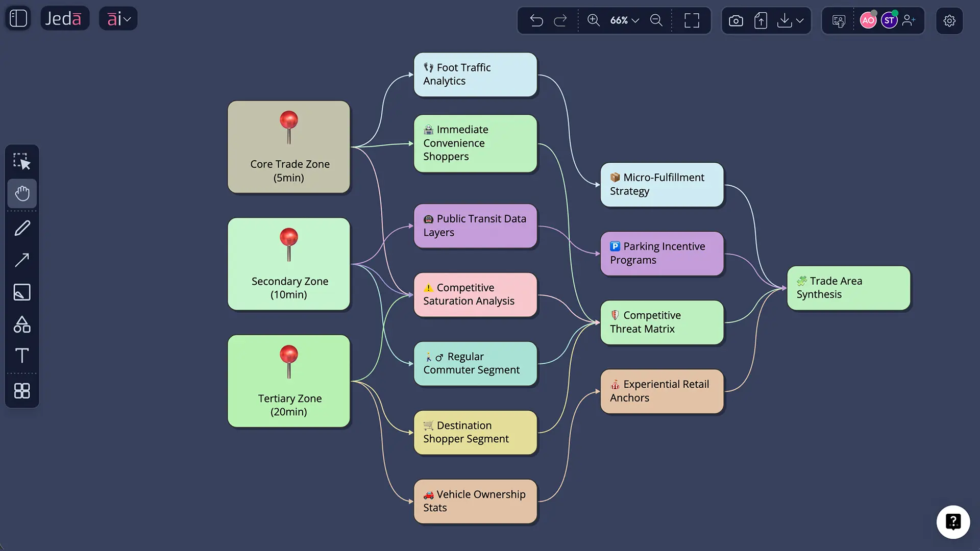The height and width of the screenshot is (551, 980).
Task: Open the 66% zoom level dropdown
Action: (x=624, y=20)
